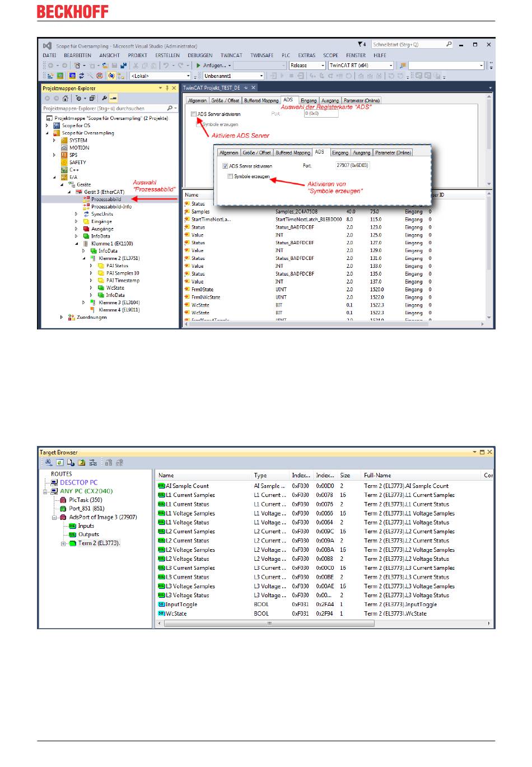Click first icon in Target Browser toolbar
Image resolution: width=532 pixels, height=767 pixels.
click(48, 463)
